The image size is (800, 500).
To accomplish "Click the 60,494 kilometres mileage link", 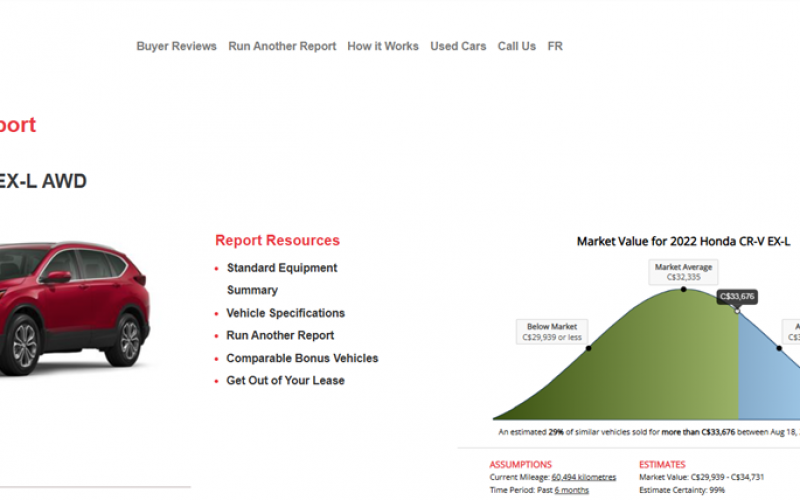I will pyautogui.click(x=584, y=477).
